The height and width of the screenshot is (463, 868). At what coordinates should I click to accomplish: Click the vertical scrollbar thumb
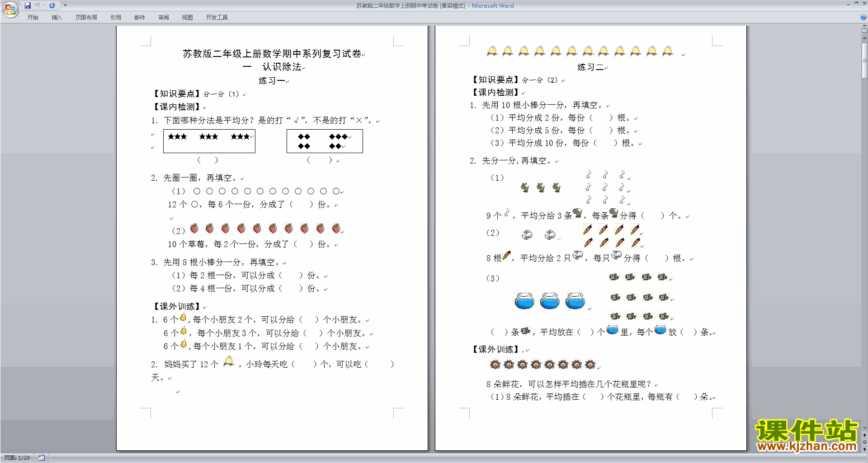point(865,61)
